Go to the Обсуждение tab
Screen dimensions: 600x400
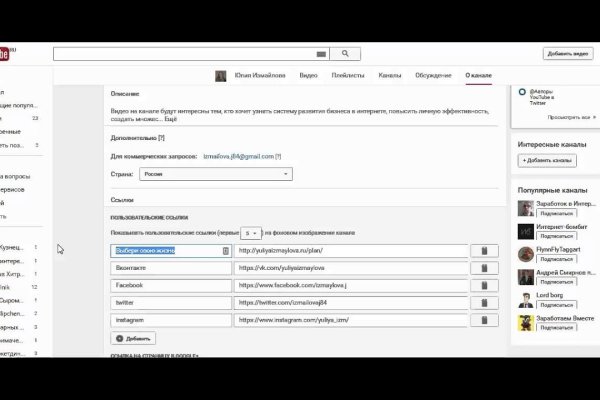point(433,75)
